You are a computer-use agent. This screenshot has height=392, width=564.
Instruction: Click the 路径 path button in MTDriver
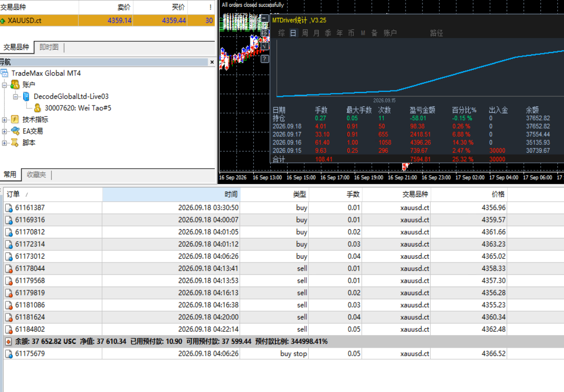pos(436,33)
